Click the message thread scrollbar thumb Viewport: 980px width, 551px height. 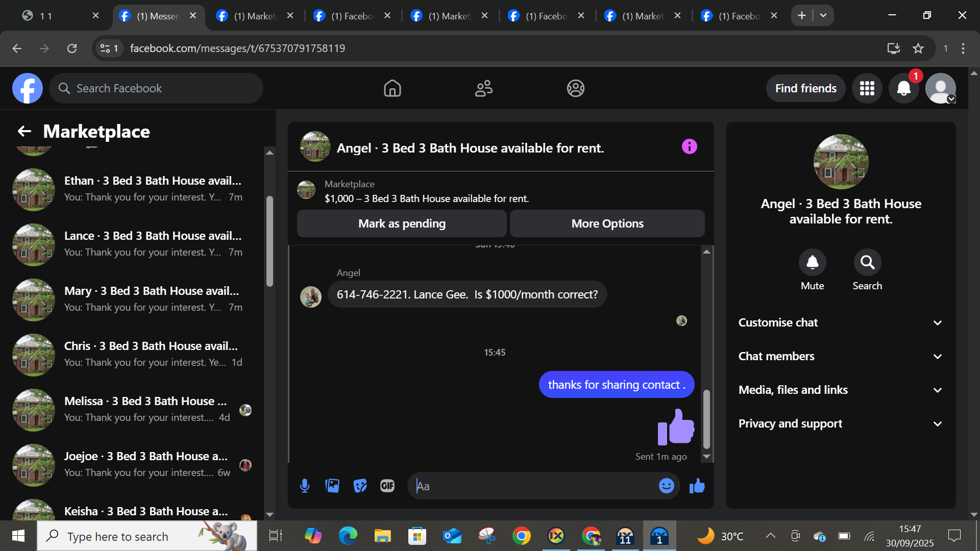(x=706, y=419)
